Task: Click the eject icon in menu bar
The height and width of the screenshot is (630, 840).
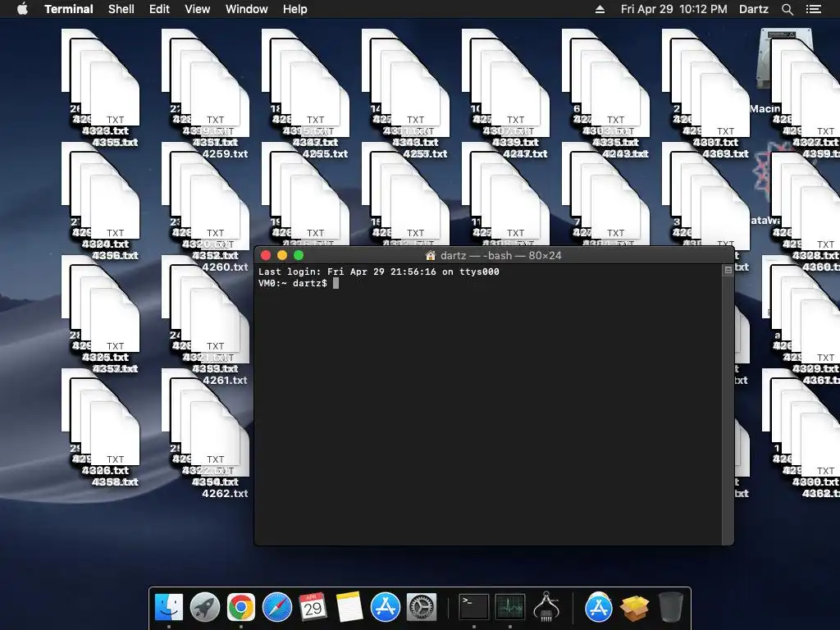Action: (x=600, y=9)
